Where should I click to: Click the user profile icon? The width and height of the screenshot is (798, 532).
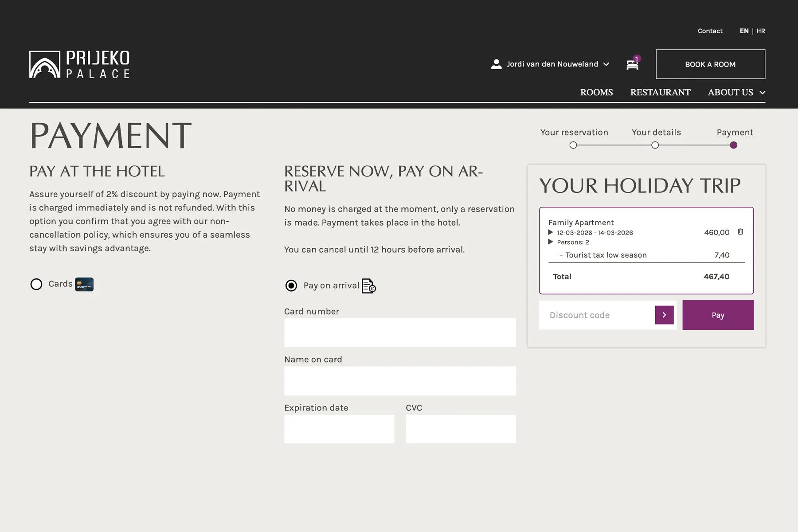(x=496, y=64)
